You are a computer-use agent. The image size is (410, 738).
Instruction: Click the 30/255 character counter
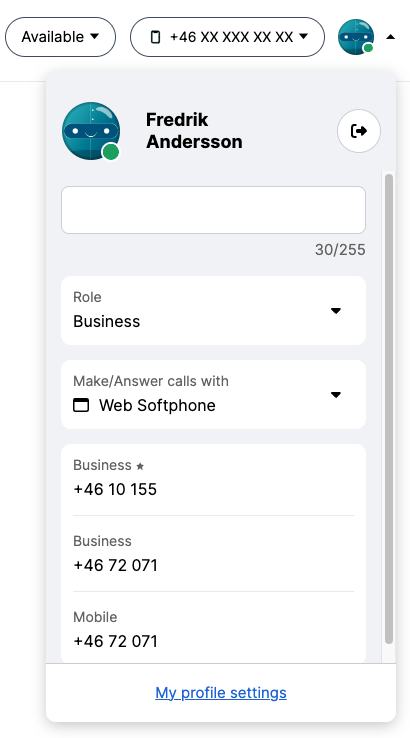click(340, 250)
